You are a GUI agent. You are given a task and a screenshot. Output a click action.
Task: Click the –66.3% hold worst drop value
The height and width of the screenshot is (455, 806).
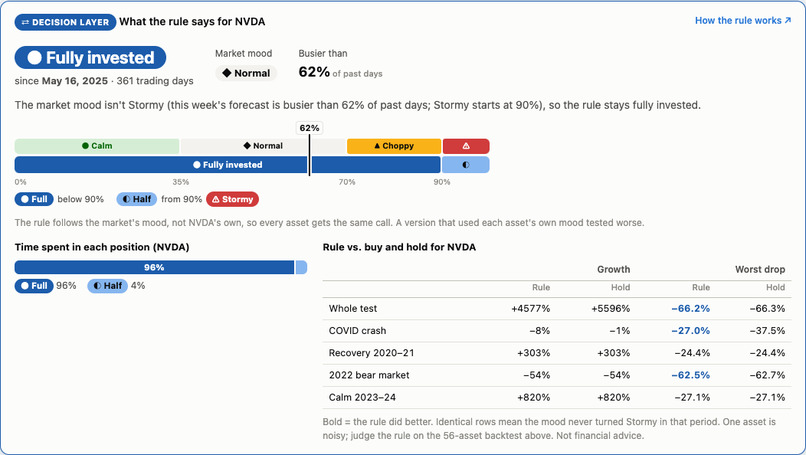(x=767, y=308)
